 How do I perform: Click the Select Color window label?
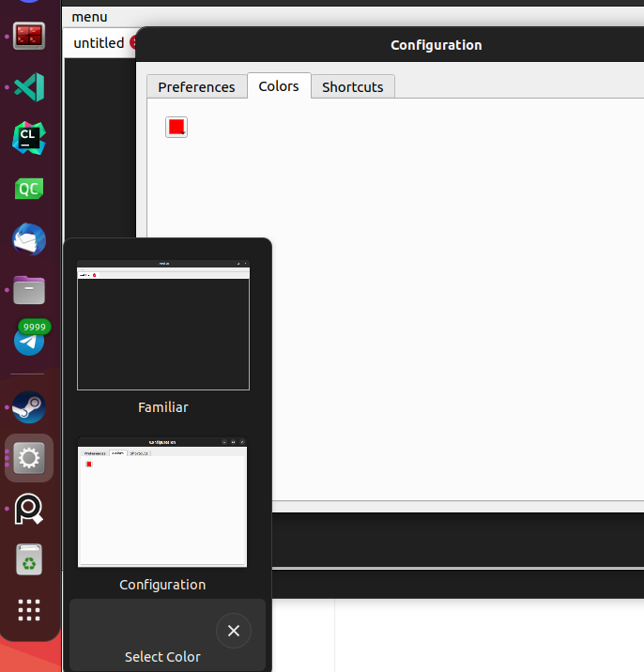click(162, 657)
